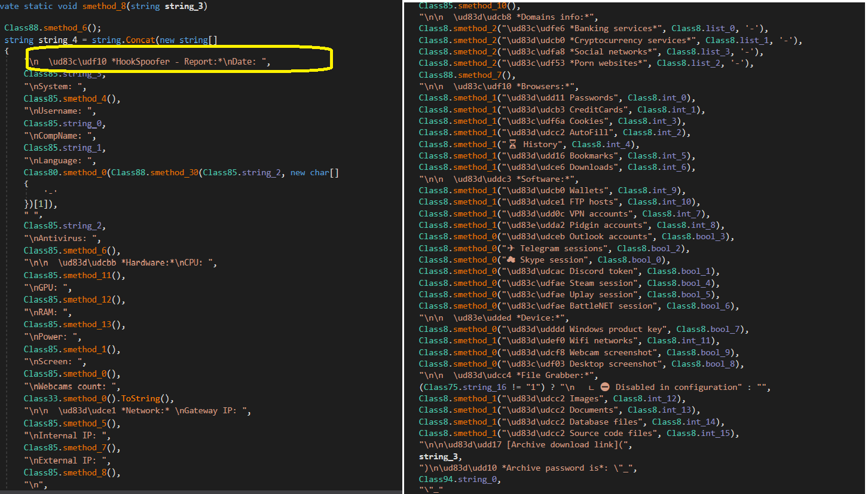Select the Class85.smethod_11() call
Screen dimensions: 868x494
pos(75,276)
